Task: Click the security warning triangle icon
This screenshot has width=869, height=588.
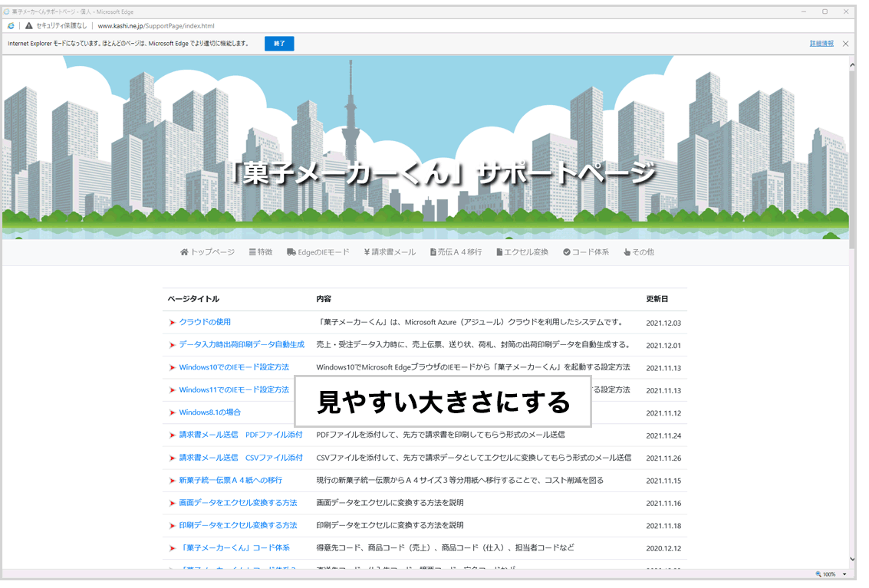Action: (29, 25)
